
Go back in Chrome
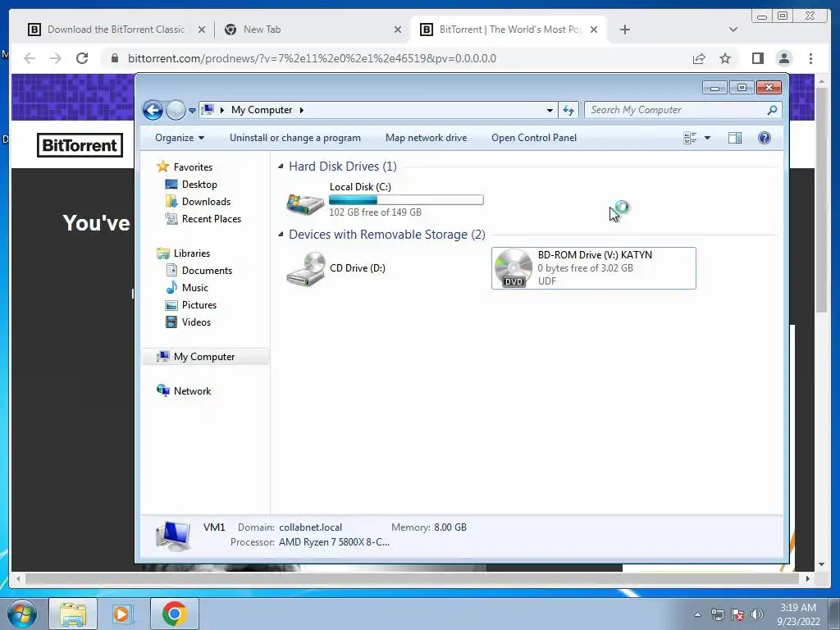click(30, 58)
